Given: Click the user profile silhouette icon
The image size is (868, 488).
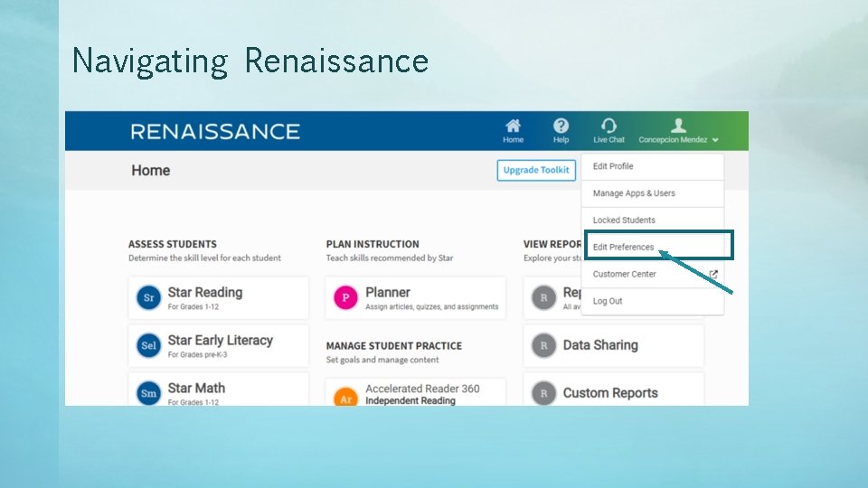Looking at the screenshot, I should coord(678,126).
